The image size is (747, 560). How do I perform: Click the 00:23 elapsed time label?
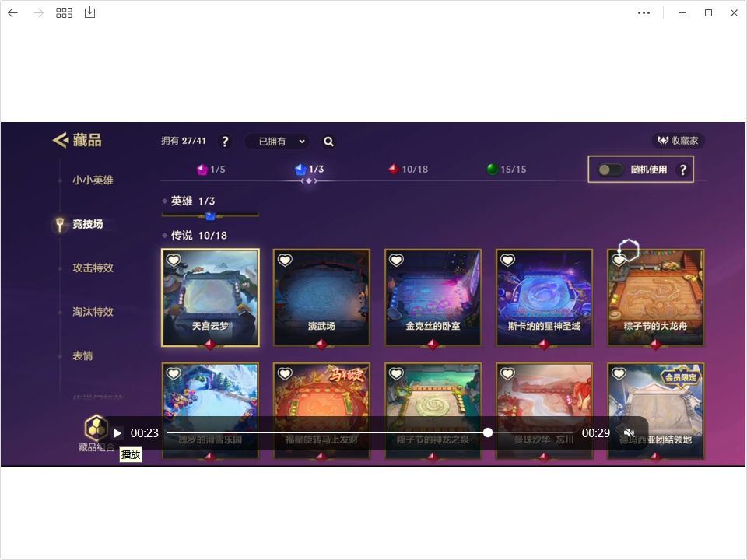coord(145,433)
